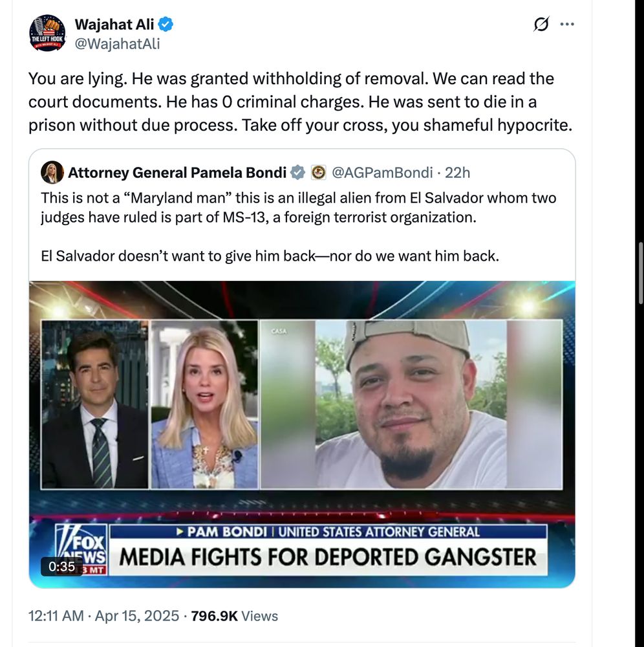Click the 0:35 video duration badge

click(62, 567)
